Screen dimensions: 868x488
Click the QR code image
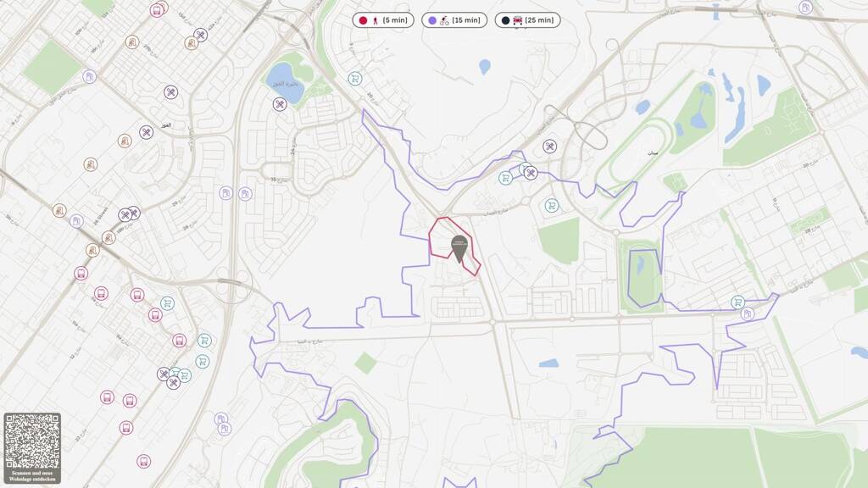tap(32, 441)
